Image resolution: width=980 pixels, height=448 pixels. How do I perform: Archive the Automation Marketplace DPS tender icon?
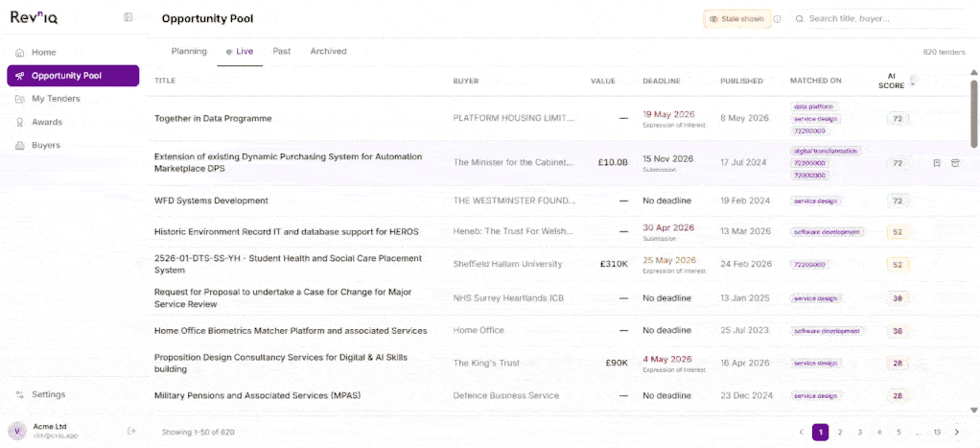[x=954, y=163]
